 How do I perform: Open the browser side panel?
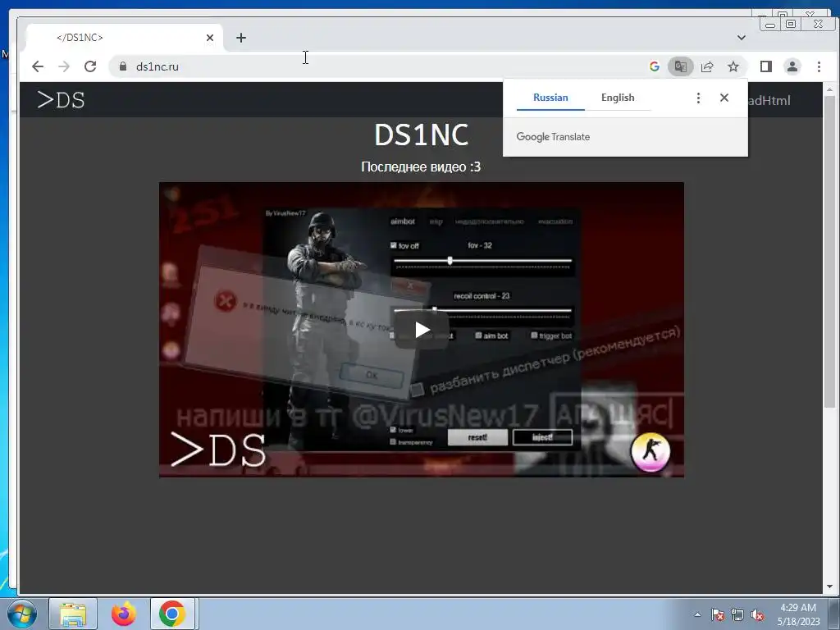[x=765, y=66]
